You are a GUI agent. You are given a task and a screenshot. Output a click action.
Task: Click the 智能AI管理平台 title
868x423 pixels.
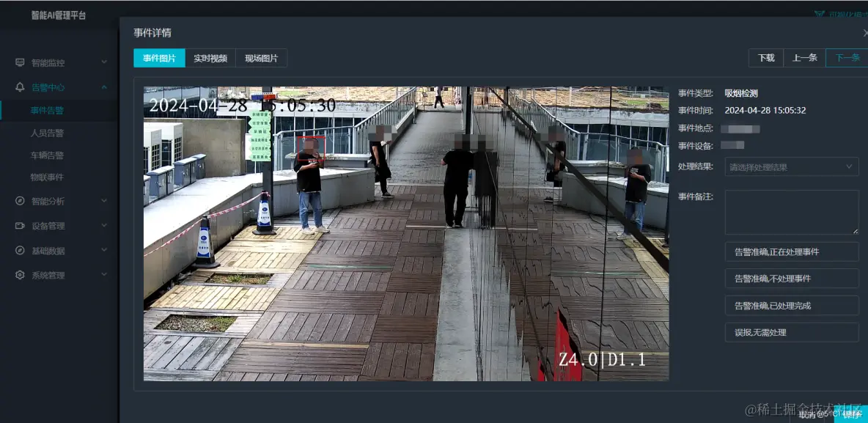[58, 15]
